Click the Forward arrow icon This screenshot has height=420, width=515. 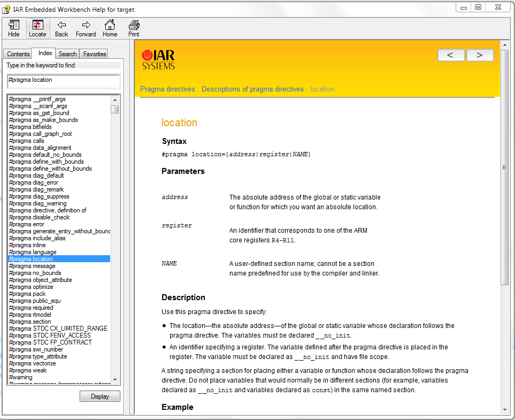tap(86, 28)
